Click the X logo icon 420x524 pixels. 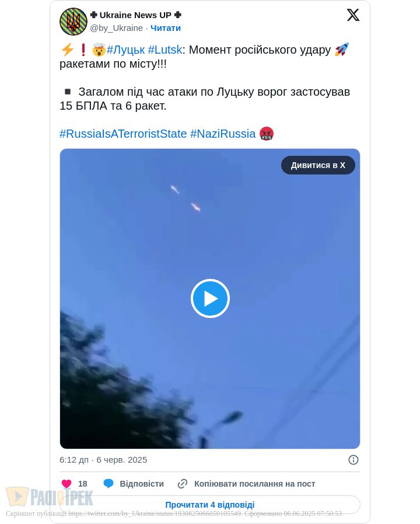click(353, 15)
